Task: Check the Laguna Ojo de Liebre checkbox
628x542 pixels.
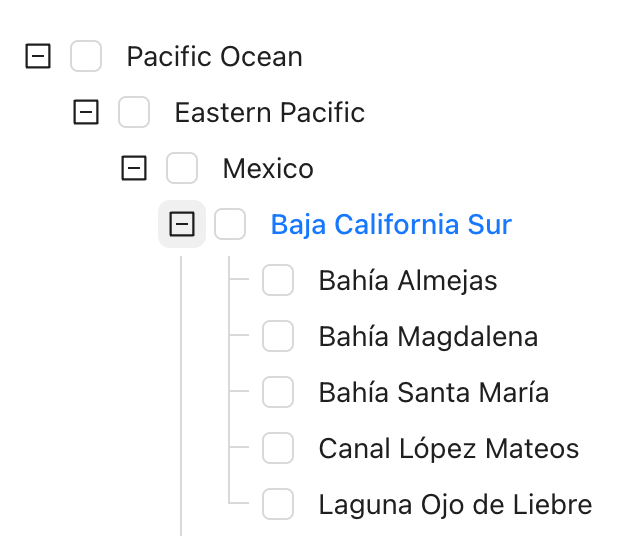Action: [x=278, y=505]
